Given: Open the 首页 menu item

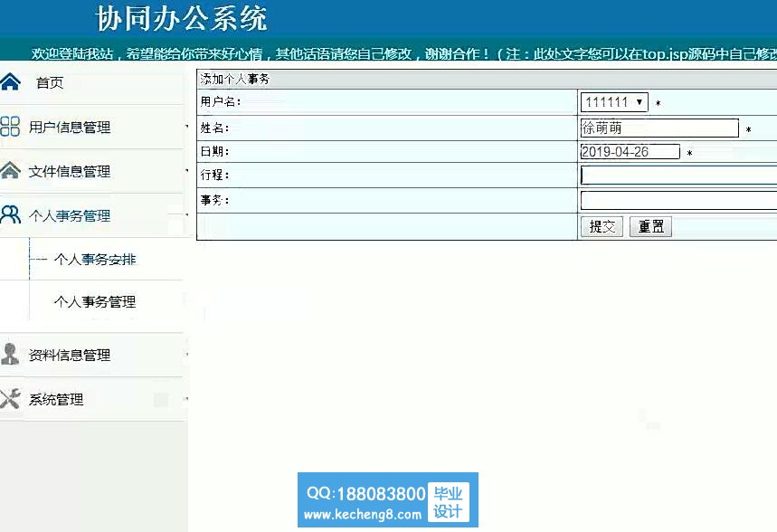Looking at the screenshot, I should tap(50, 83).
